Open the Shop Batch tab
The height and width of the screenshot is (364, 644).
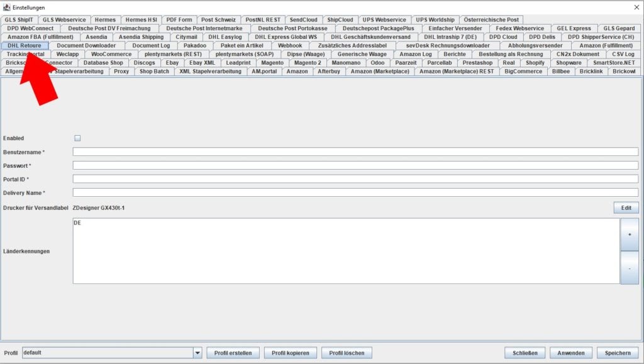[154, 72]
